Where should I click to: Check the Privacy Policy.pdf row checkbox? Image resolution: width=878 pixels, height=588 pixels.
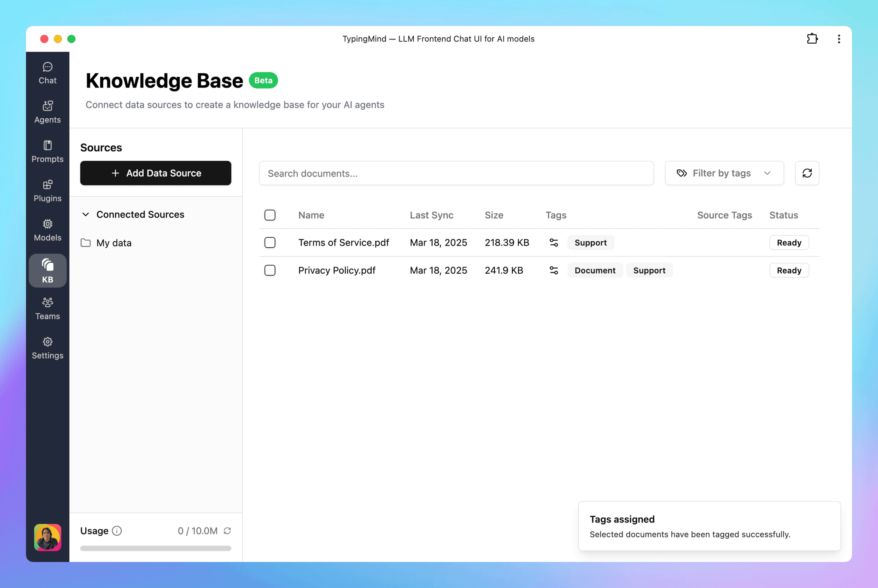[270, 270]
